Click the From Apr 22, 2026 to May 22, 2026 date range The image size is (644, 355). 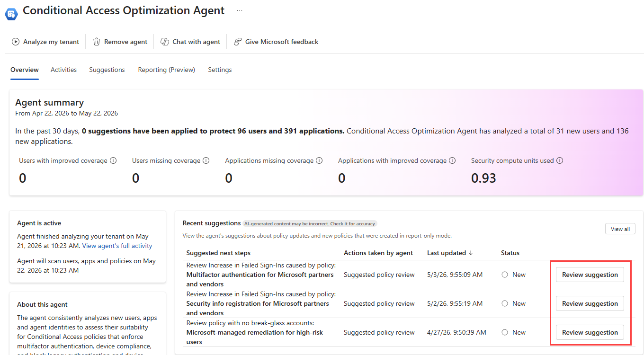67,114
